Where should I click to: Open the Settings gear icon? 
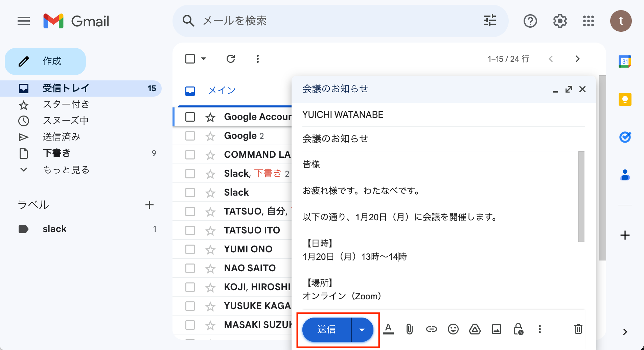pos(560,21)
